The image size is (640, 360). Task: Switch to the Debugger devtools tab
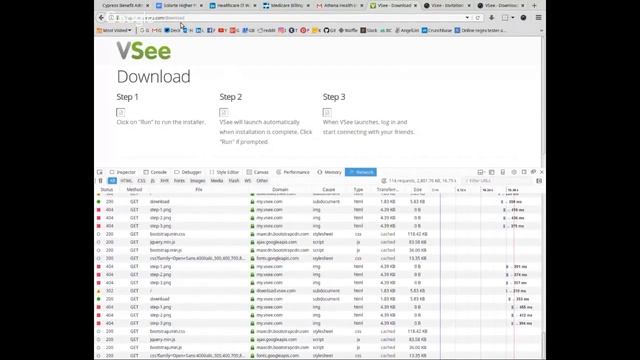[x=188, y=172]
